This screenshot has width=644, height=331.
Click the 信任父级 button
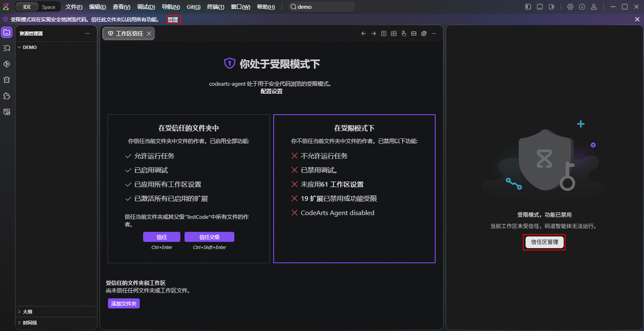tap(209, 237)
